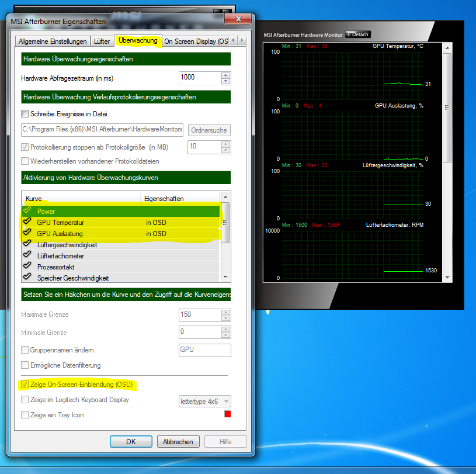476x474 pixels.
Task: Enable Schreibe Ereignisse in Datei checkbox
Action: [x=25, y=114]
